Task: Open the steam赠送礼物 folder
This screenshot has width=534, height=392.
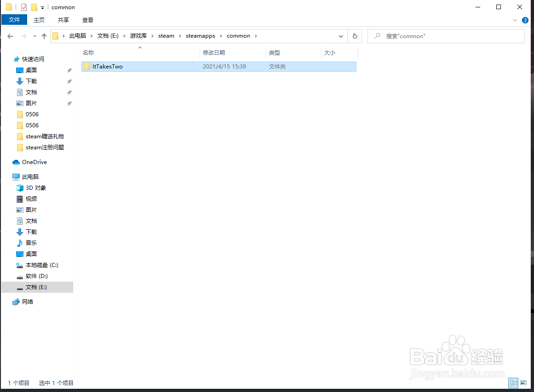Action: [x=45, y=136]
